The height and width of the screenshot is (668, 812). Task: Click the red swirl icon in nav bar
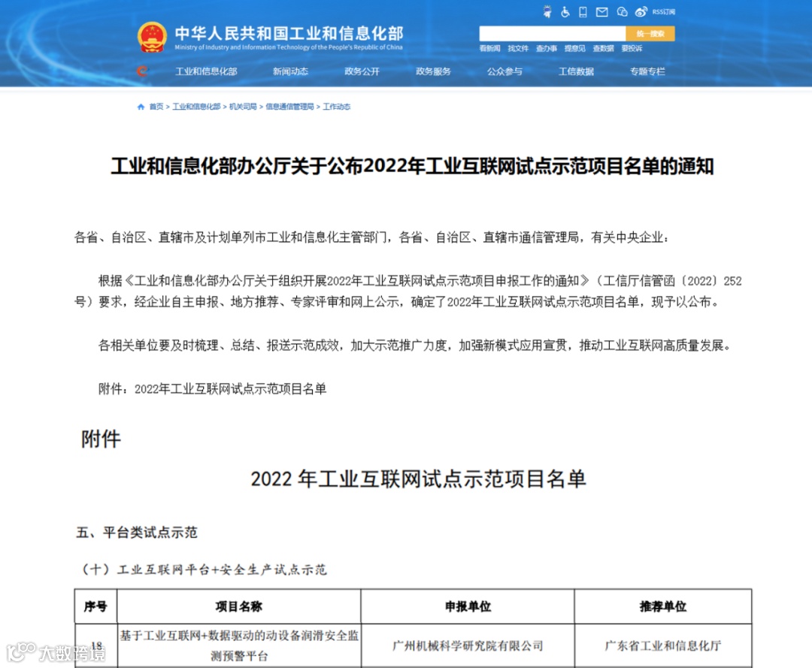142,71
